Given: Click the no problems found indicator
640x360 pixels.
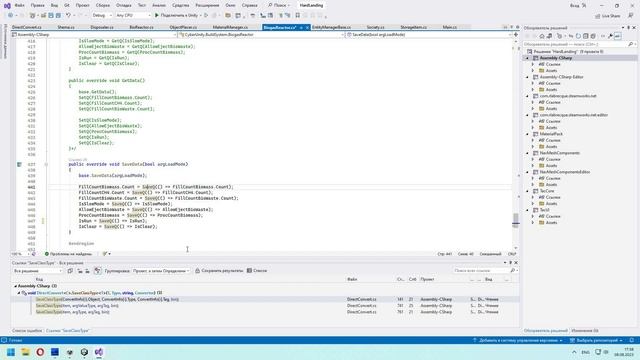Looking at the screenshot, I should point(68,254).
